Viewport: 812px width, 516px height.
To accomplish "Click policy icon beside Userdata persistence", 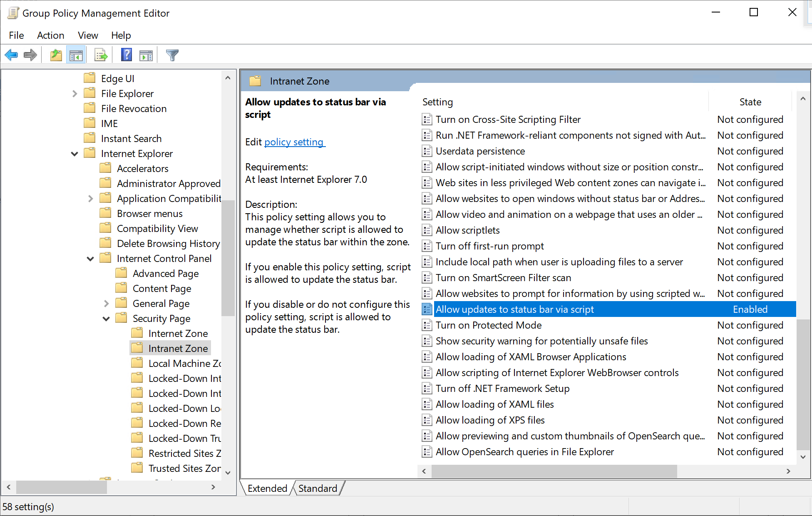I will point(427,151).
